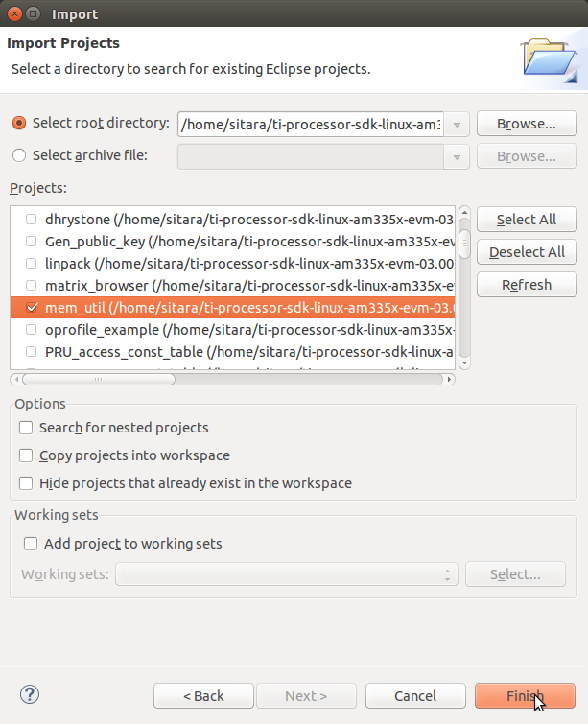The width and height of the screenshot is (588, 724).
Task: Click the Refresh button
Action: tap(526, 285)
